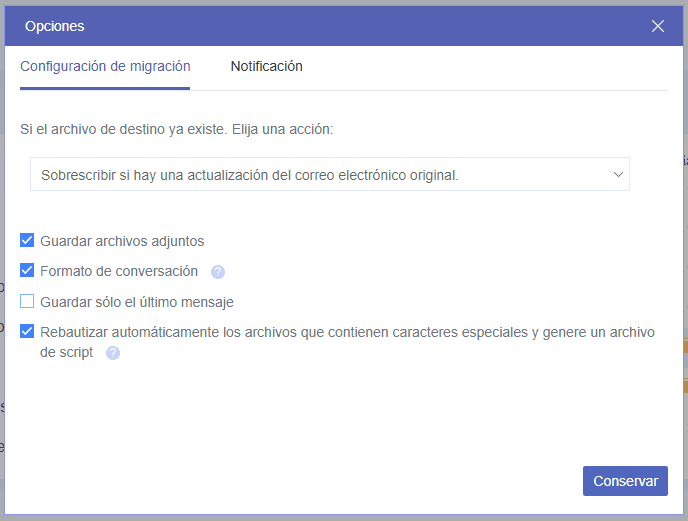The width and height of the screenshot is (688, 521).
Task: Click the "Rebautizar automáticamente los archivos" label text
Action: [200, 332]
